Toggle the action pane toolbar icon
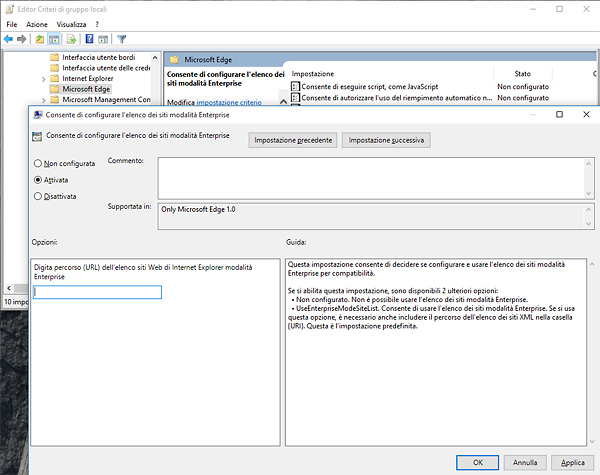The height and width of the screenshot is (475, 600). [103, 39]
